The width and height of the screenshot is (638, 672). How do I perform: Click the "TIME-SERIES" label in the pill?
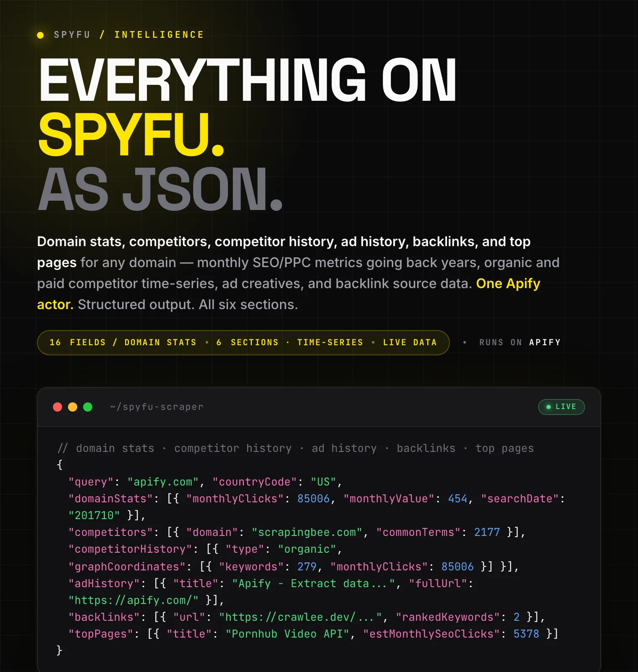point(330,343)
